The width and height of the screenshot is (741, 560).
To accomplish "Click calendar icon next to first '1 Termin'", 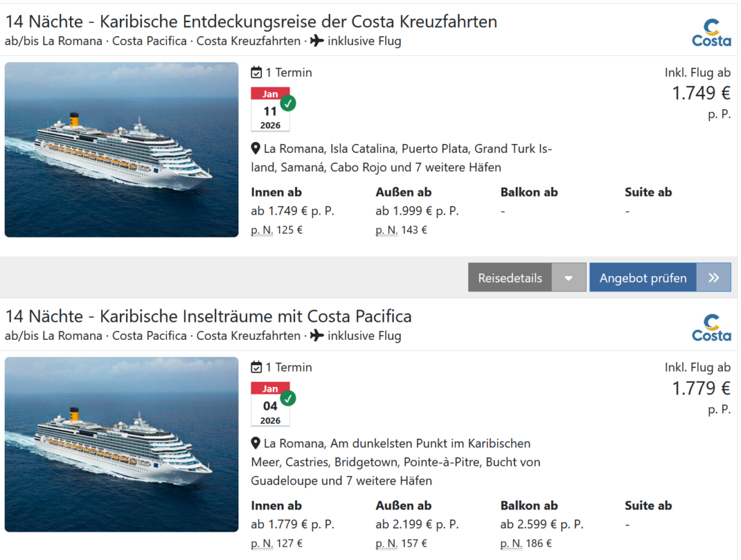I will tap(257, 73).
